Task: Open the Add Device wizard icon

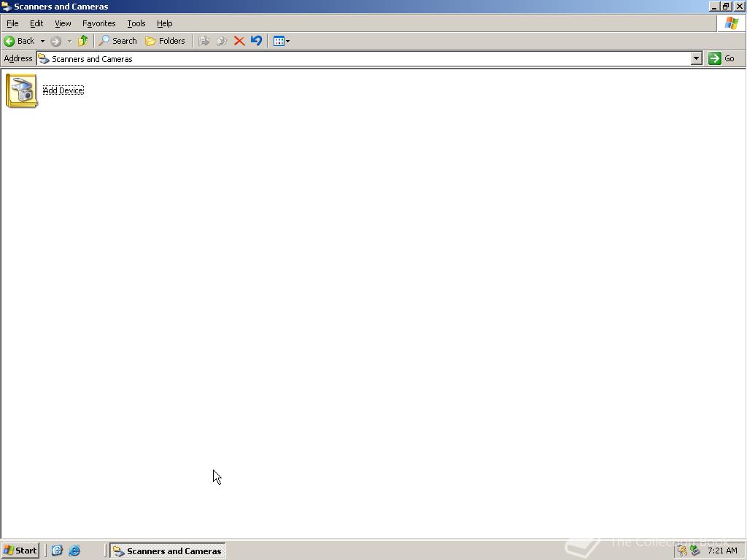Action: click(x=22, y=90)
